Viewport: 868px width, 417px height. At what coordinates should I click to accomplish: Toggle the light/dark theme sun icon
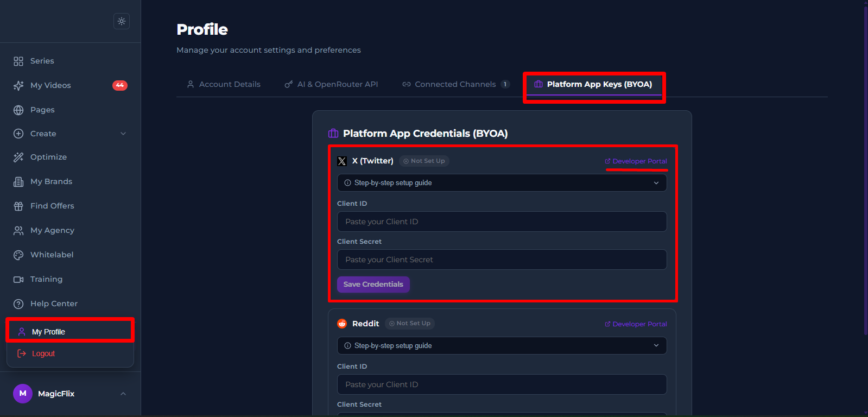click(122, 21)
